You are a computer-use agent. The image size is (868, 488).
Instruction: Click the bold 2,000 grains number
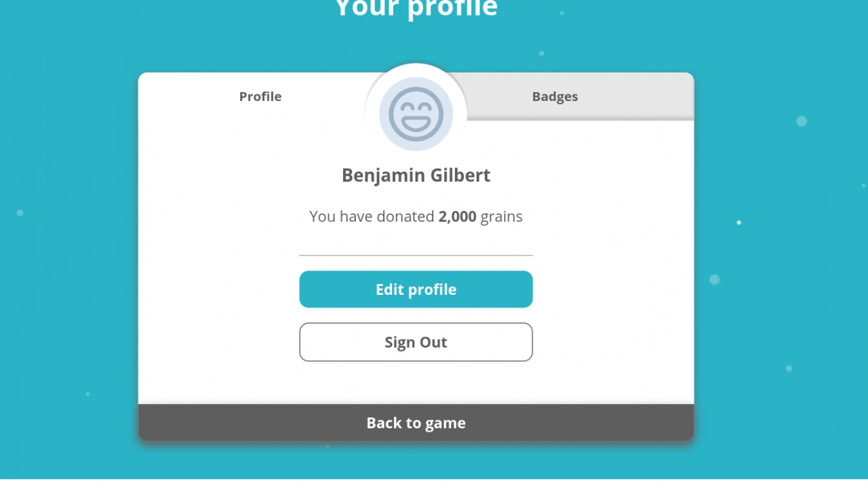[x=457, y=217]
